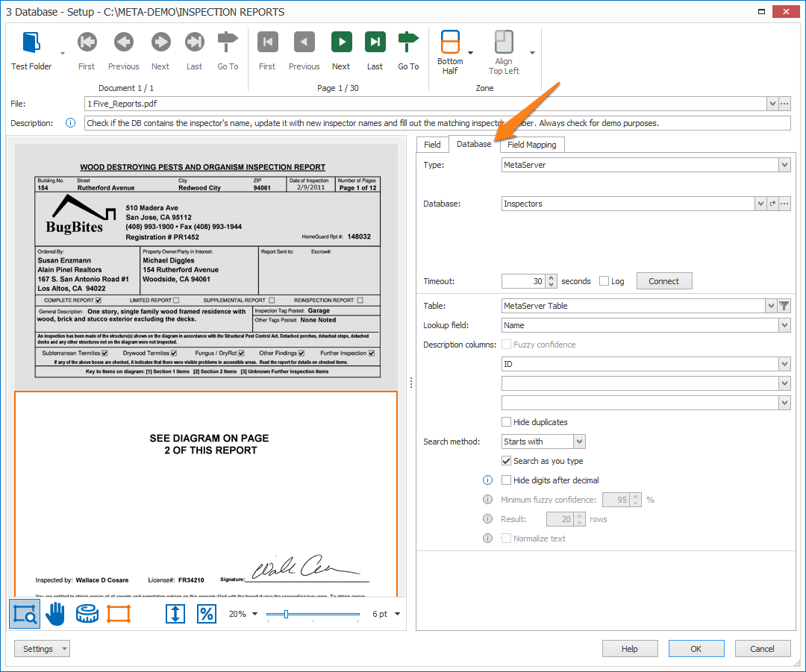Select Align Top Left zone icon
Screen dimensions: 806x672
504,42
